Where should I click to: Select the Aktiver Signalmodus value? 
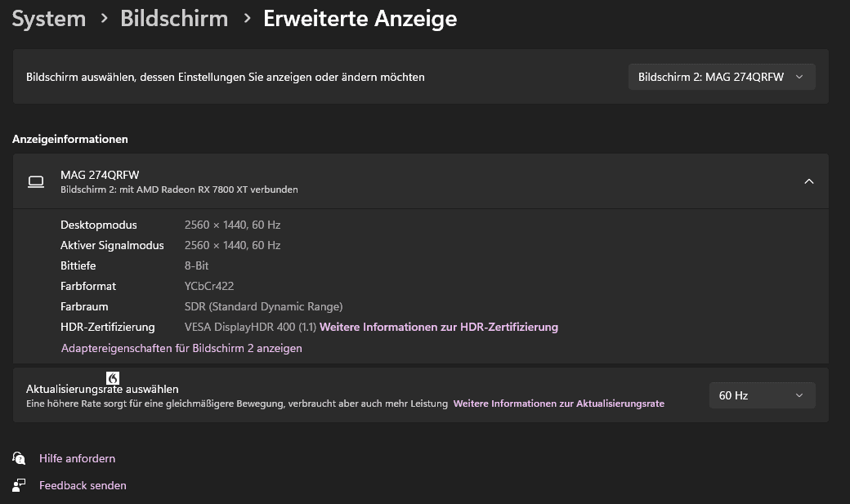pos(233,246)
